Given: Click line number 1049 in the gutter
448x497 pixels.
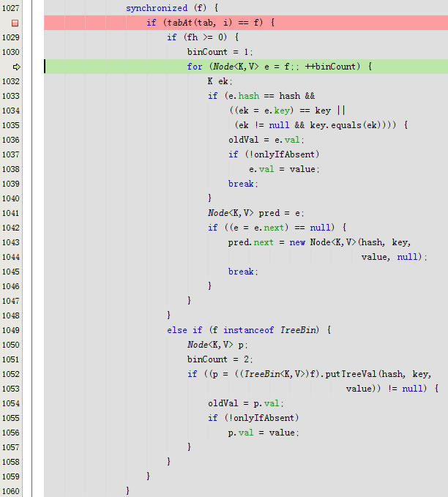Looking at the screenshot, I should [x=11, y=330].
